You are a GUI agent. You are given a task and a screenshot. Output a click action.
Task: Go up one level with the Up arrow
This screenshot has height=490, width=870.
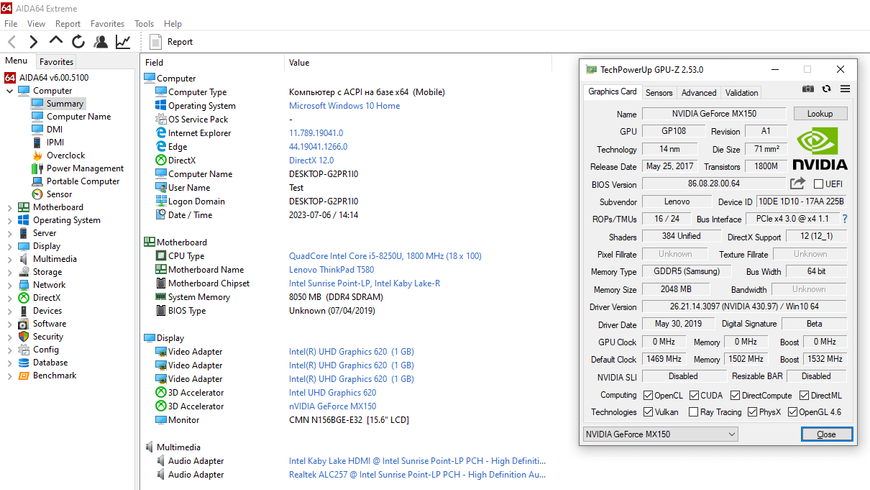[x=55, y=41]
